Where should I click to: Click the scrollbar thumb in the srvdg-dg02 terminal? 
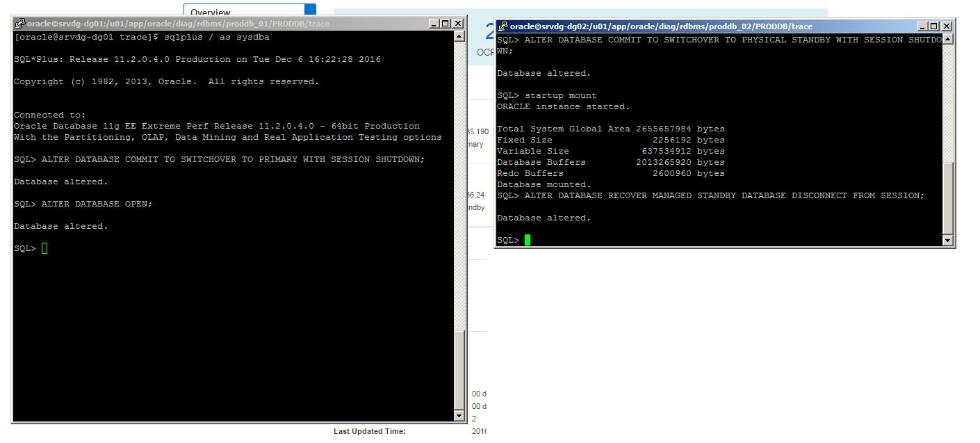coord(947,198)
